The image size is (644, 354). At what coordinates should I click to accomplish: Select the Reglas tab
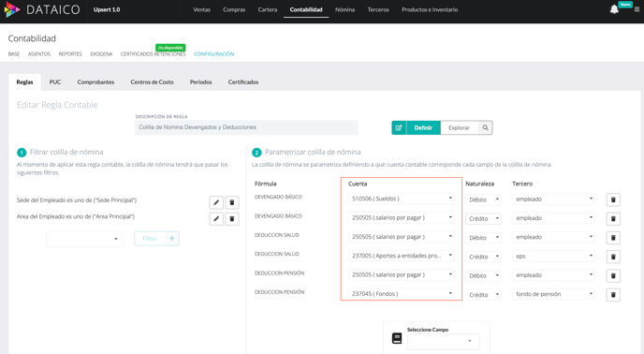tap(24, 82)
